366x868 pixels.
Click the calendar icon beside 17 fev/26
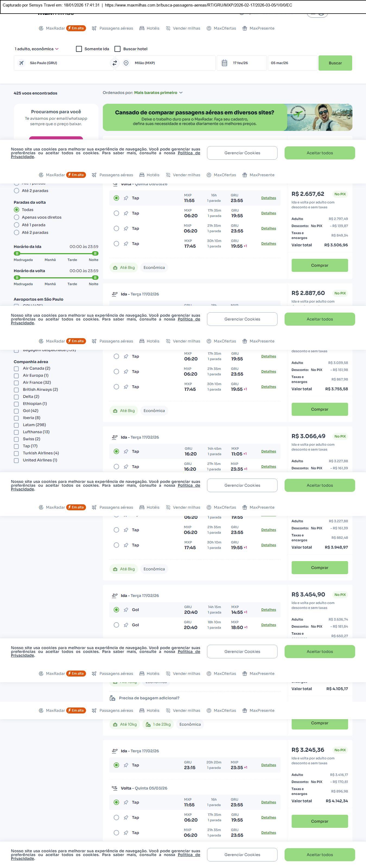pos(224,63)
